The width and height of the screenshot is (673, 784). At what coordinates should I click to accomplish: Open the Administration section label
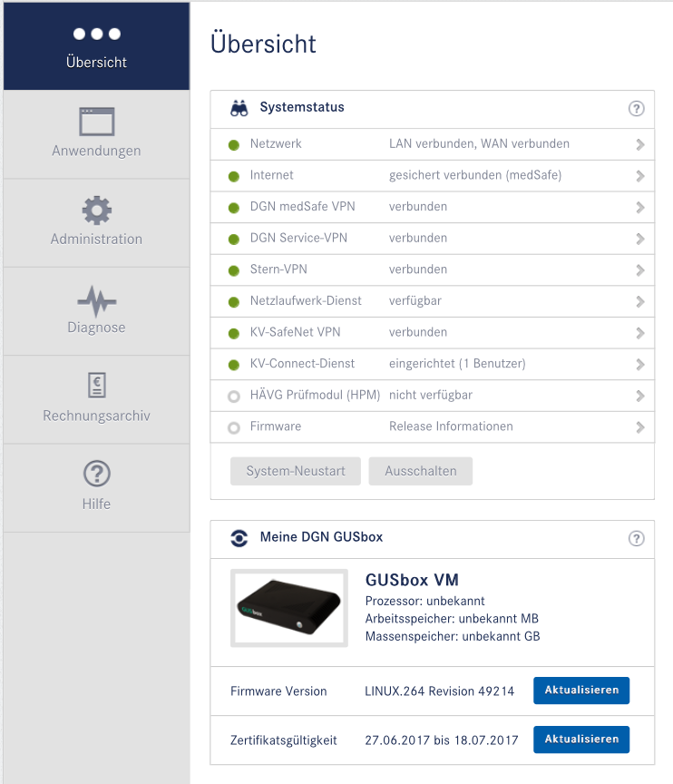pyautogui.click(x=96, y=239)
